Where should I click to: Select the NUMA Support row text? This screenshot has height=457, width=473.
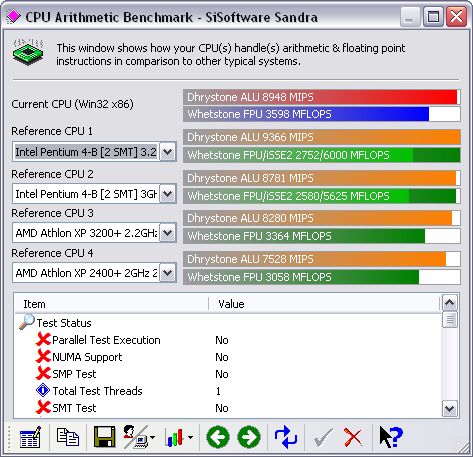pyautogui.click(x=87, y=357)
